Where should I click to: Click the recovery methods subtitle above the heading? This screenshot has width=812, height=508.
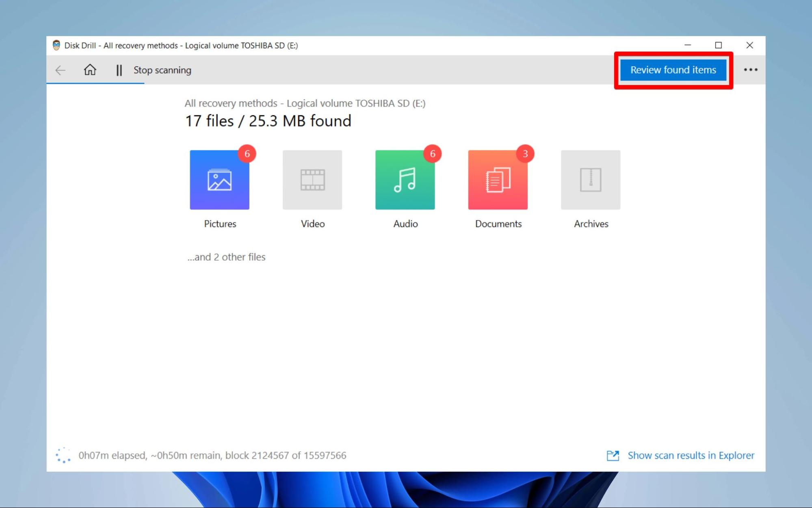click(x=305, y=103)
